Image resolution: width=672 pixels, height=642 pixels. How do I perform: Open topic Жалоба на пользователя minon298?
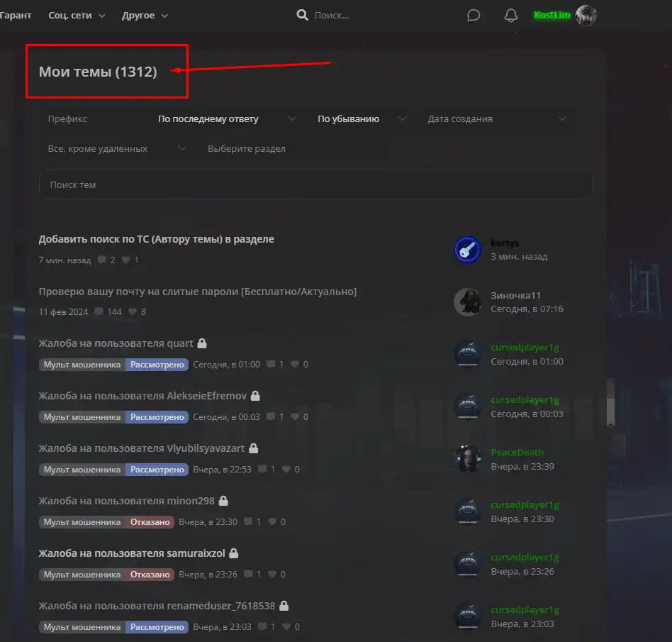(x=126, y=501)
